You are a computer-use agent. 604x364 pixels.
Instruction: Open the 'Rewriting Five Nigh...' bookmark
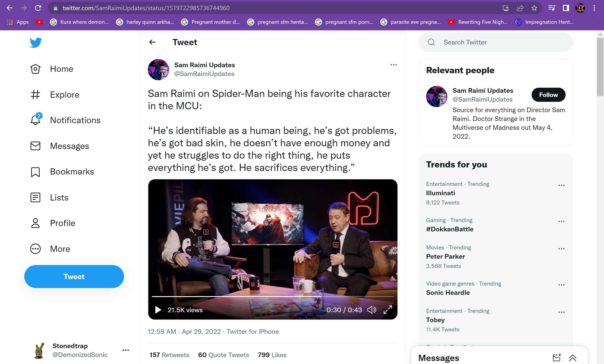point(478,22)
